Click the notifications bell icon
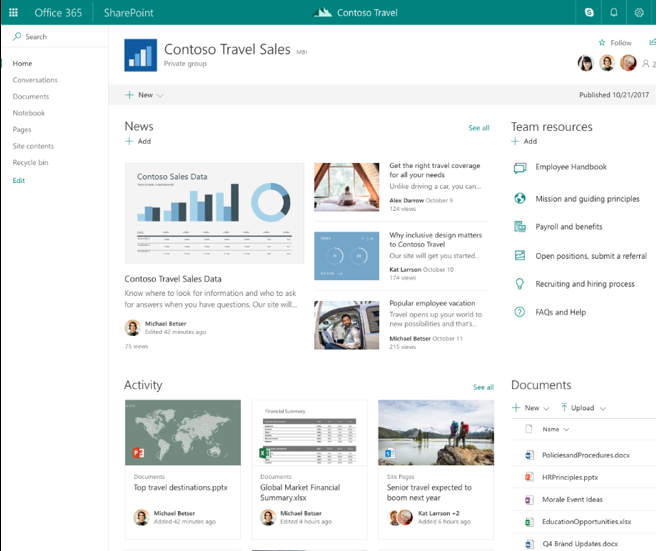 coord(613,12)
